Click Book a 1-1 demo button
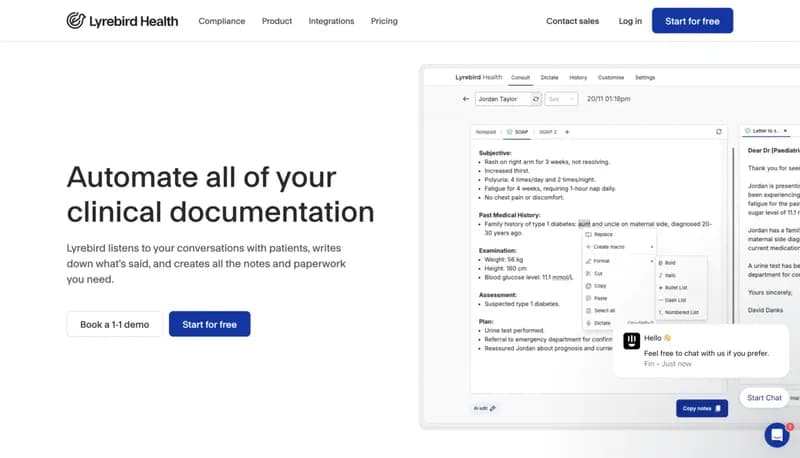Screen dimensions: 800x458 (x=115, y=324)
